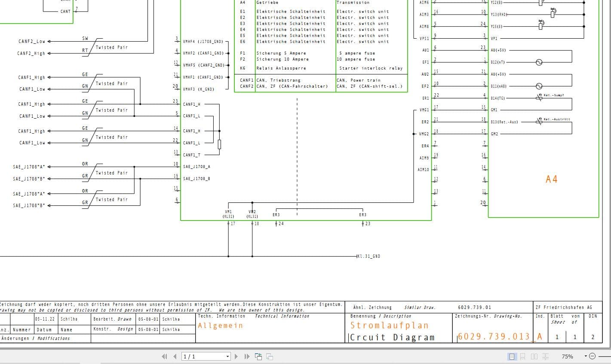Click the Allgemein text in title block
Viewport: 611px width, 364px height.
click(221, 326)
